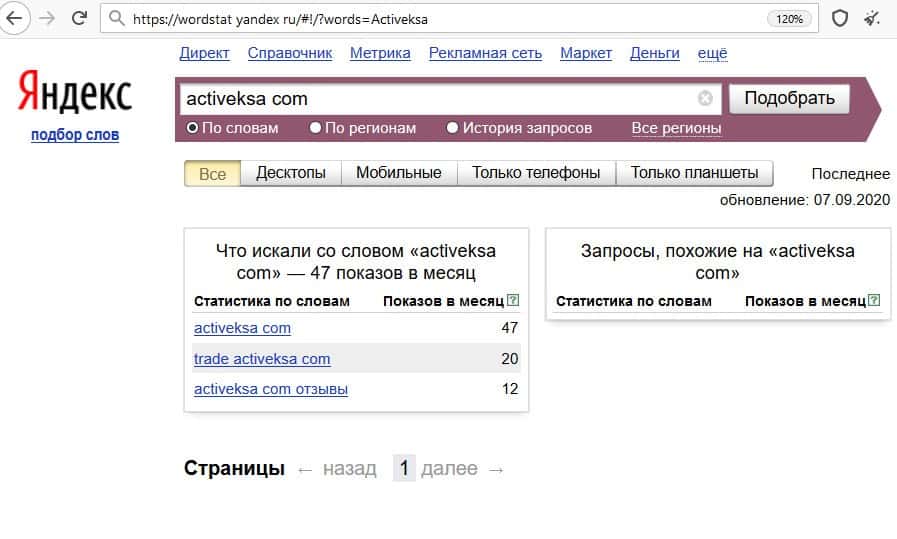Image resolution: width=897 pixels, height=539 pixels.
Task: Click the Яндекс logo
Action: click(x=75, y=92)
